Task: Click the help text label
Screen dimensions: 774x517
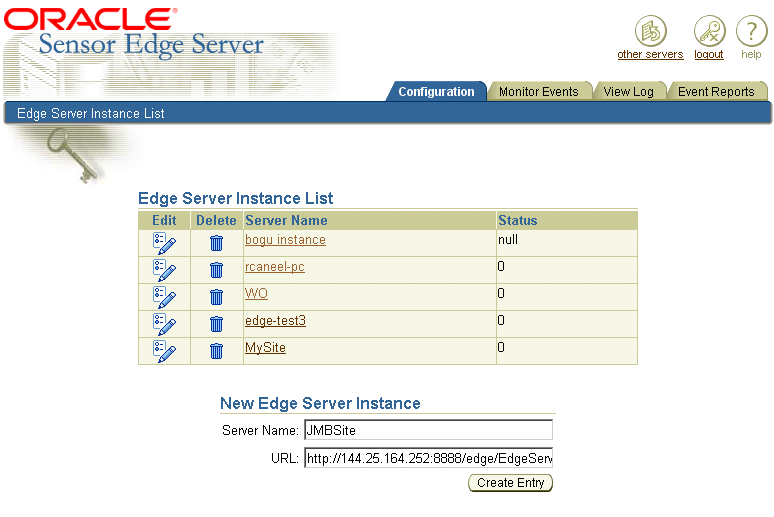Action: (751, 54)
